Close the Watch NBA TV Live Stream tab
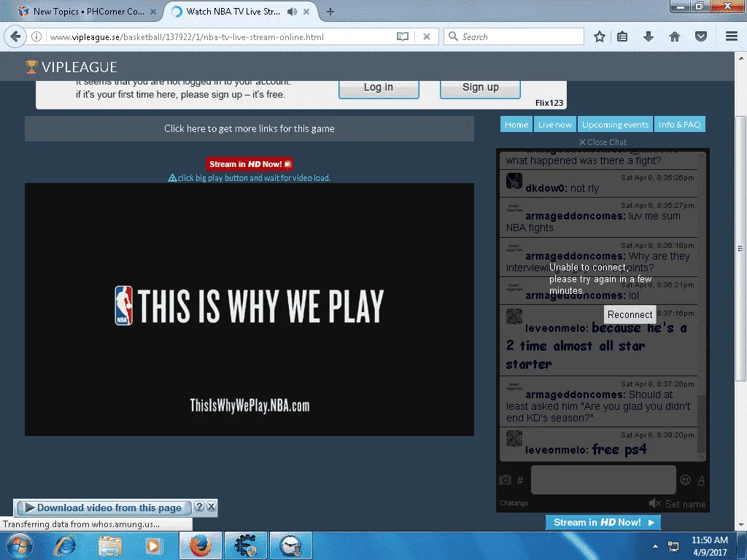Screen dimensions: 747x560 [306, 12]
